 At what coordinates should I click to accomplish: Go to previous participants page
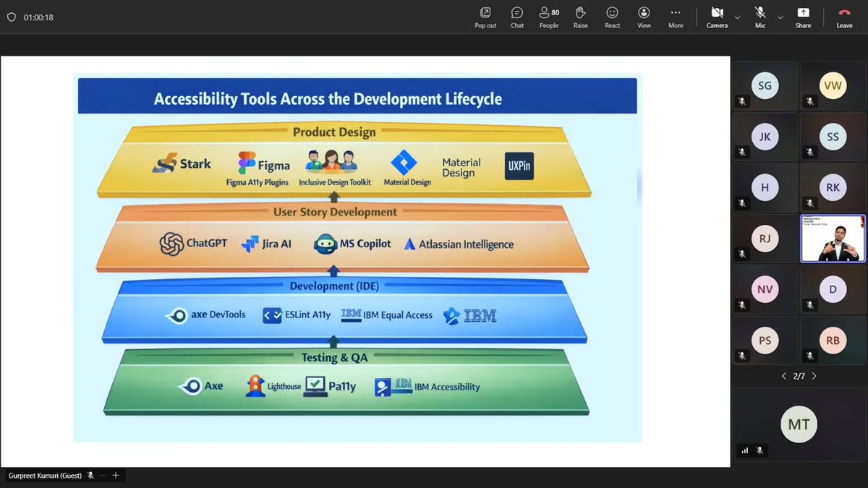[784, 376]
